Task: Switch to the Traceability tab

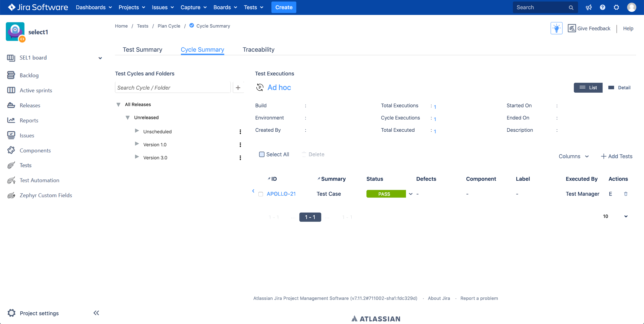Action: (x=258, y=49)
